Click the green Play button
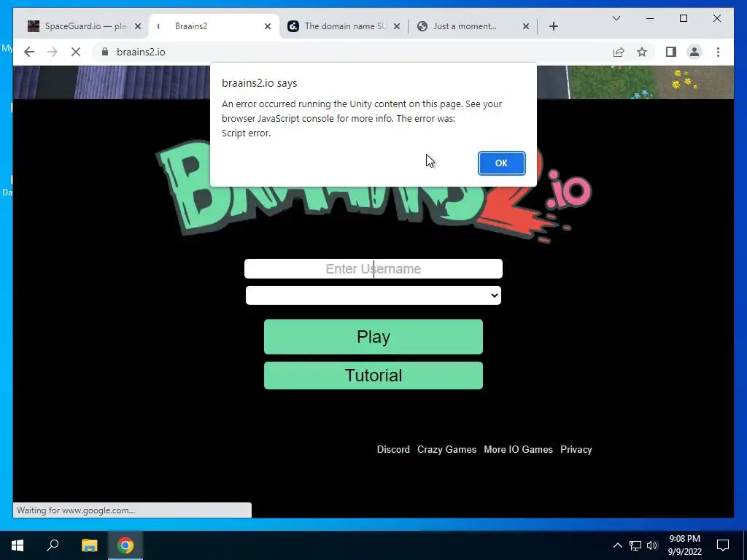Image resolution: width=747 pixels, height=560 pixels. click(373, 337)
